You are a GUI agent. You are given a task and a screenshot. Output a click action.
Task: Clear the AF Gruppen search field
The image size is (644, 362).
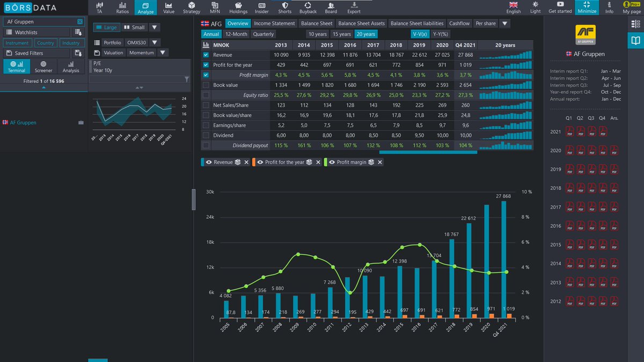80,21
